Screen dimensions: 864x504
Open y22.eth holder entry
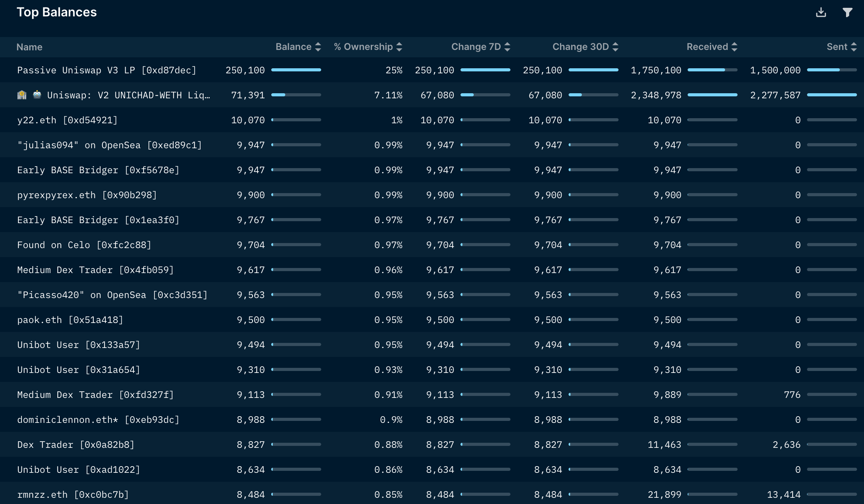click(x=67, y=120)
